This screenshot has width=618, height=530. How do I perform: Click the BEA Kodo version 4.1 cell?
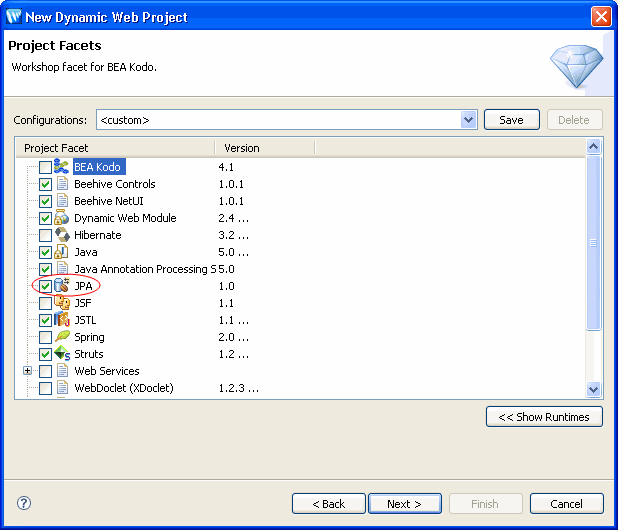click(226, 167)
